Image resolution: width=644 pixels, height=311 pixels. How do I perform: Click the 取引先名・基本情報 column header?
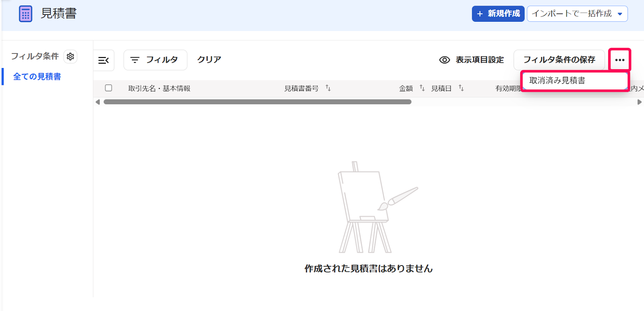(x=159, y=89)
